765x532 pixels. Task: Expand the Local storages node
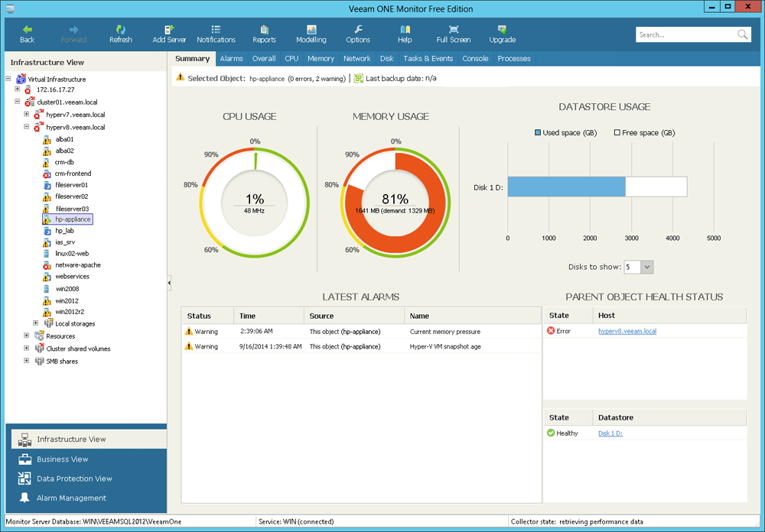point(35,323)
